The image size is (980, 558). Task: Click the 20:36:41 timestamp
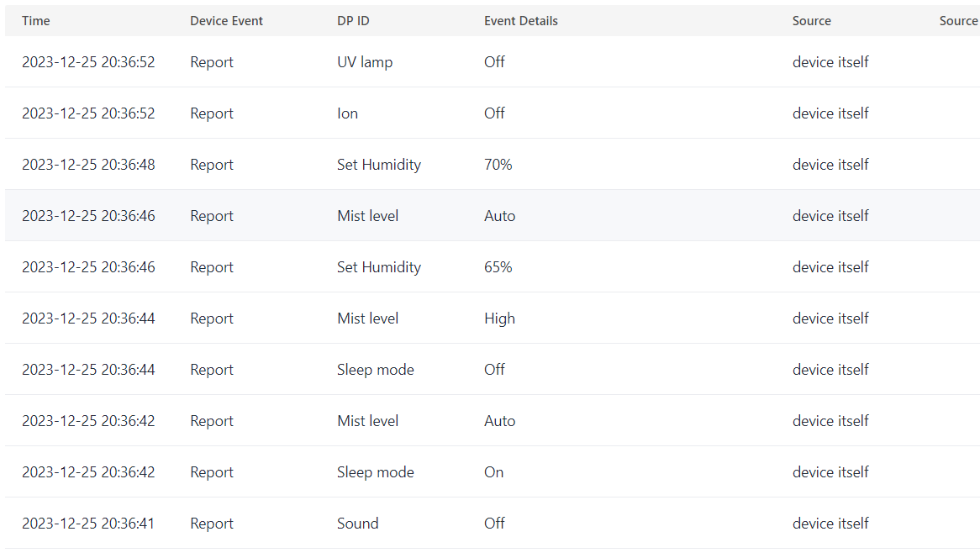(x=88, y=524)
